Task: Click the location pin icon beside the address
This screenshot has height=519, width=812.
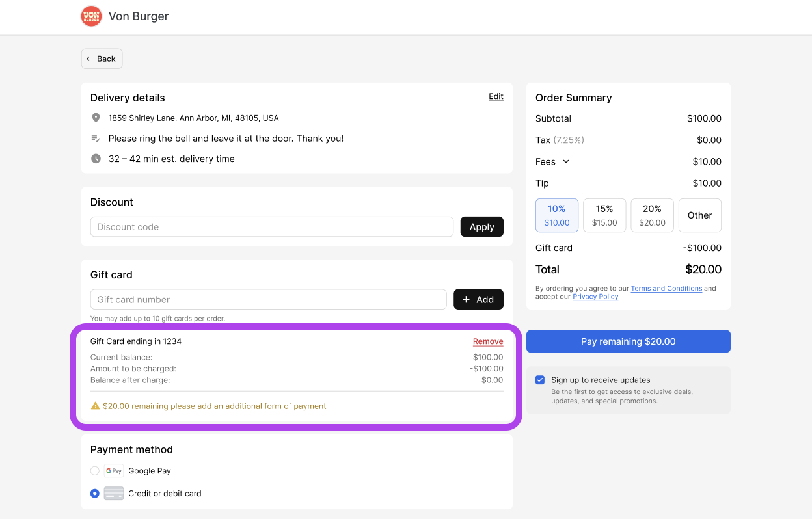Action: [x=96, y=118]
